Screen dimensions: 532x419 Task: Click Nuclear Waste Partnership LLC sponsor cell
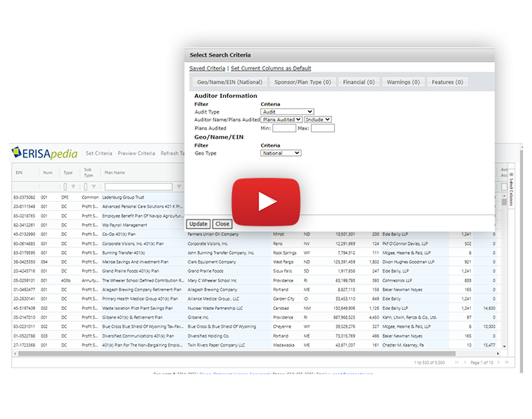pos(215,308)
